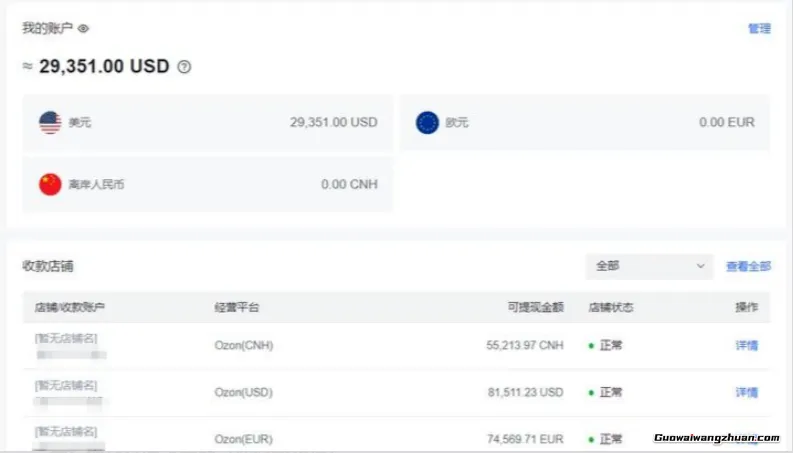Open 详情 for the Ozon(USD) store
The width and height of the screenshot is (793, 453).
pyautogui.click(x=746, y=392)
